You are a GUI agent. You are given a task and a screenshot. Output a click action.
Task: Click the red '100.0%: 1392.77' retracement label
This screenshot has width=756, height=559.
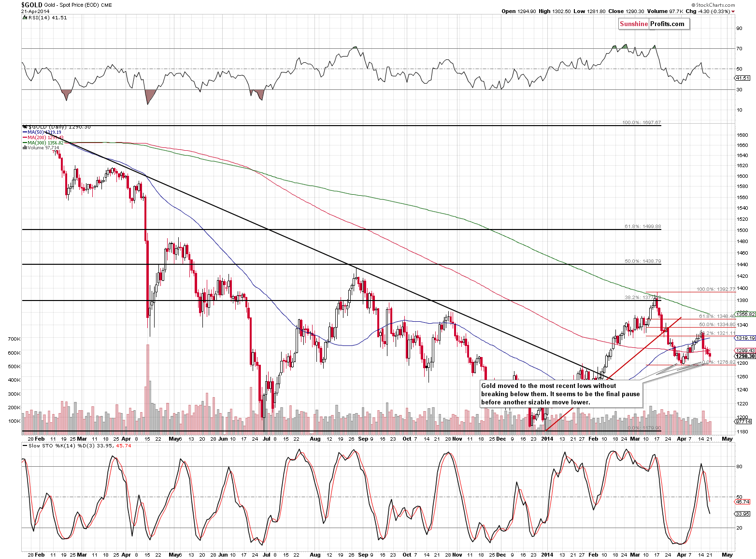pos(716,289)
